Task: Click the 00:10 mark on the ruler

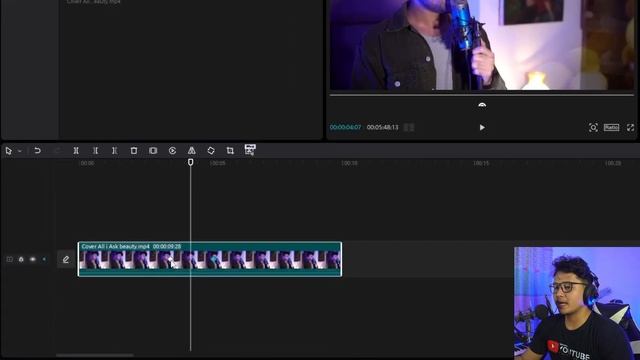Action: tap(349, 163)
